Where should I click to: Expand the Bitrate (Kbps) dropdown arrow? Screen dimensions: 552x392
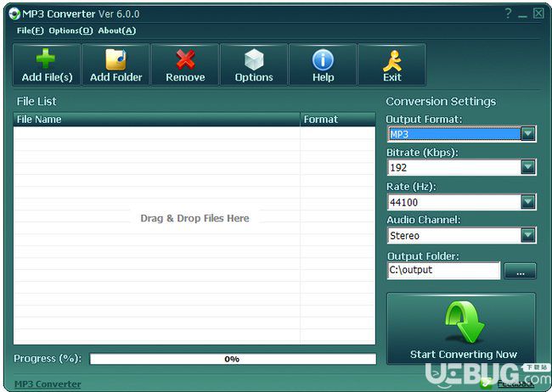click(x=528, y=167)
